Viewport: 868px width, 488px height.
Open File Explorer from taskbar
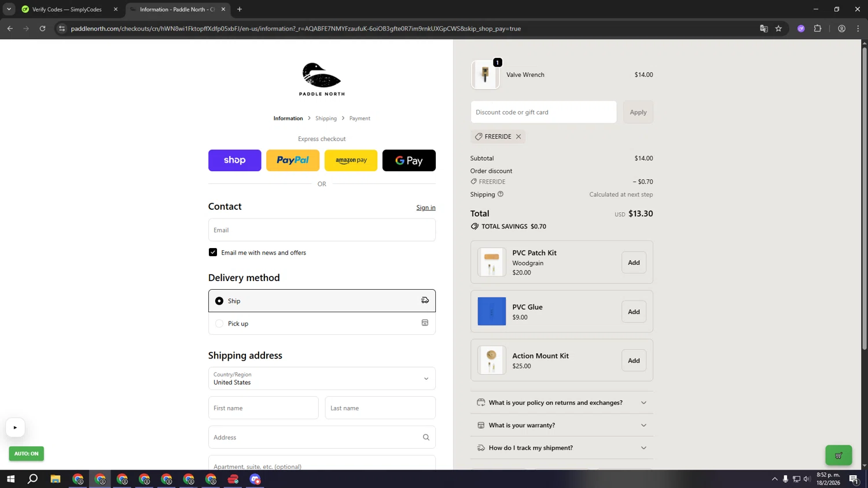(56, 479)
